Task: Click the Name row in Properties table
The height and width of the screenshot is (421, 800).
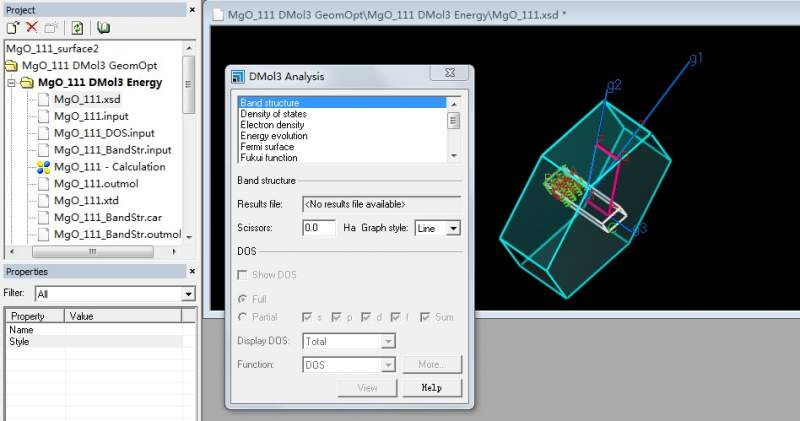Action: pos(94,330)
